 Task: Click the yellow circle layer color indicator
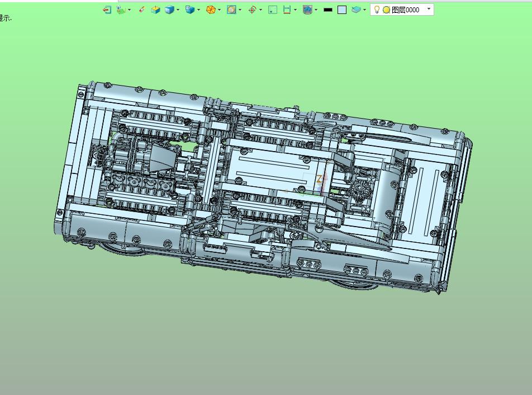pyautogui.click(x=386, y=10)
